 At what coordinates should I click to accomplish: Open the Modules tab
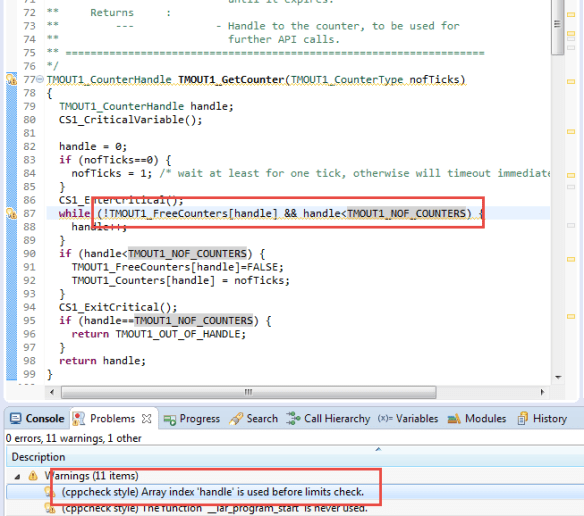coord(476,419)
